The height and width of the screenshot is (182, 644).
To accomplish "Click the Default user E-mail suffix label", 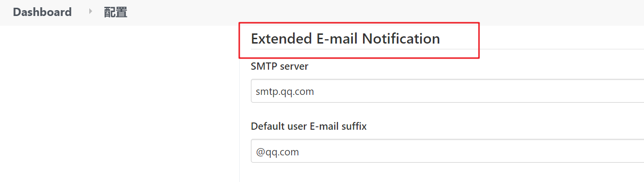I will 309,126.
